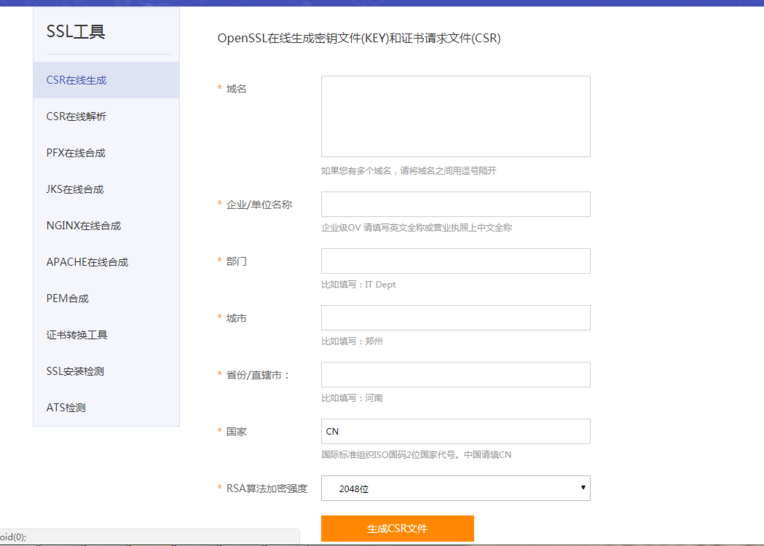The width and height of the screenshot is (764, 546).
Task: Focus the 企业/单位名称 input field
Action: [455, 204]
